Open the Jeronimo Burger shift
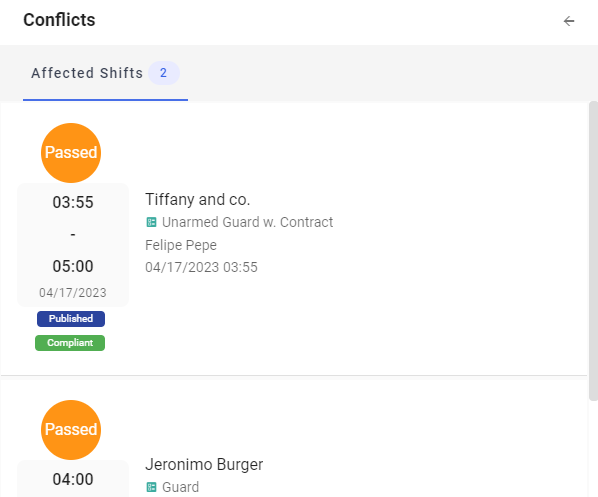This screenshot has width=598, height=497. click(x=204, y=465)
